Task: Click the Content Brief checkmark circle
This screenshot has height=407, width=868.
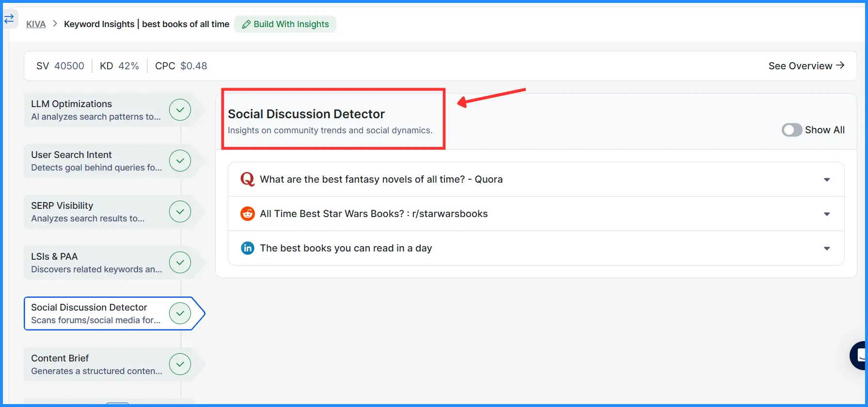Action: (x=180, y=364)
